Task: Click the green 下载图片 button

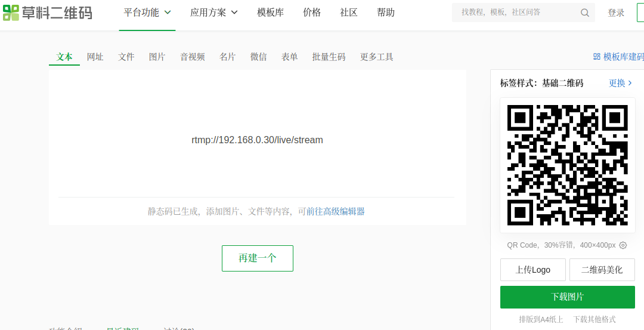Action: click(x=567, y=297)
